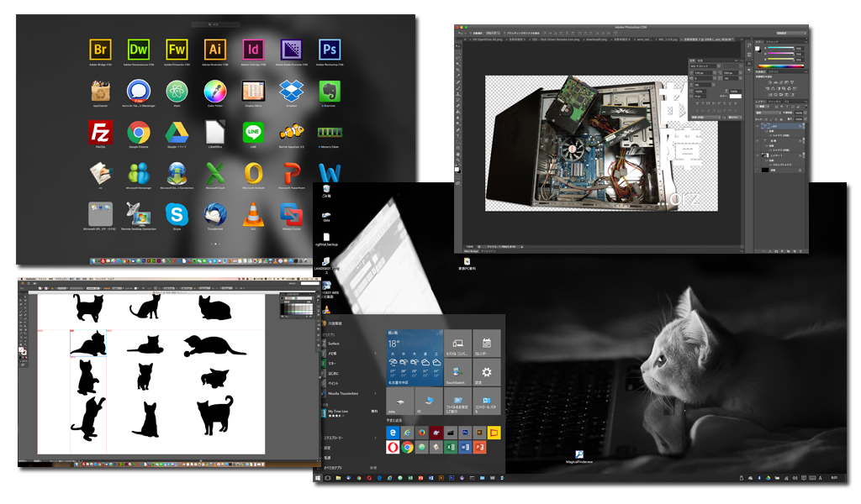Hide レイヤー 1 in Photoshop Layers panel
861x504 pixels.
[x=758, y=155]
